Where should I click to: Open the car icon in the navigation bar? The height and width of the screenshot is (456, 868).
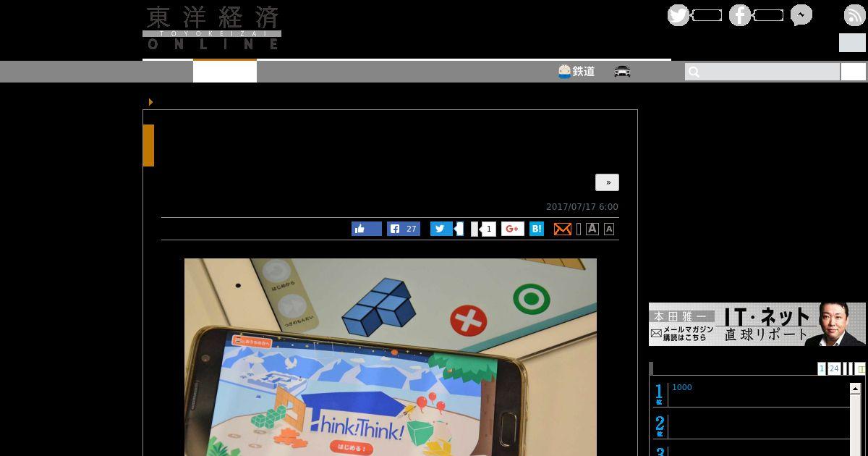click(622, 71)
